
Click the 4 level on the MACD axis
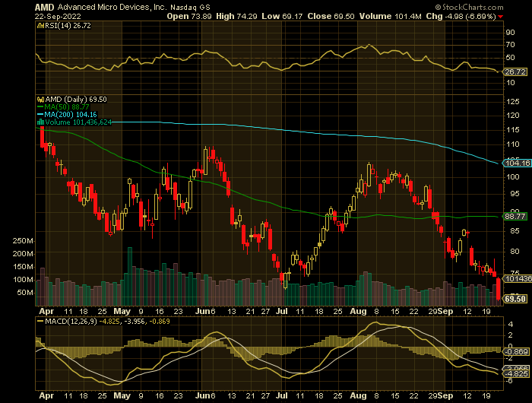pos(511,325)
